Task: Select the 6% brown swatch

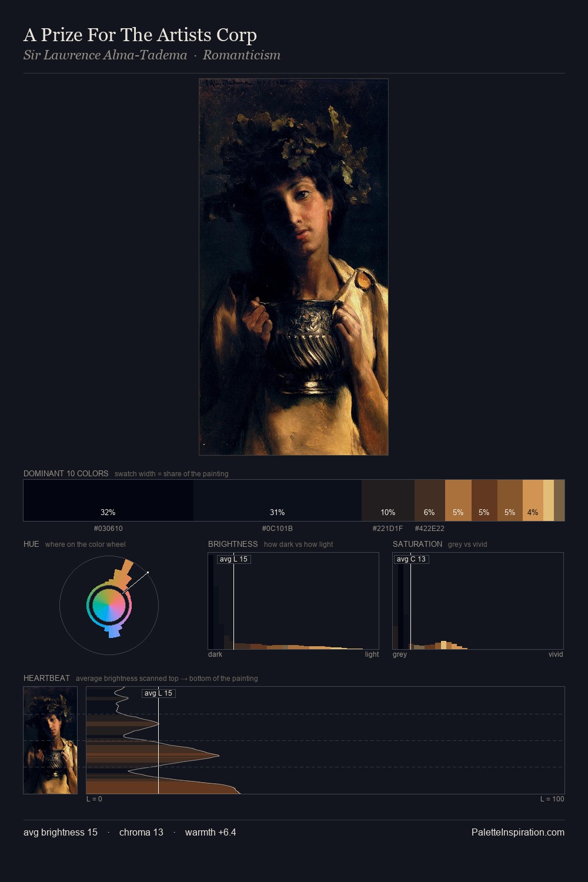Action: point(430,500)
